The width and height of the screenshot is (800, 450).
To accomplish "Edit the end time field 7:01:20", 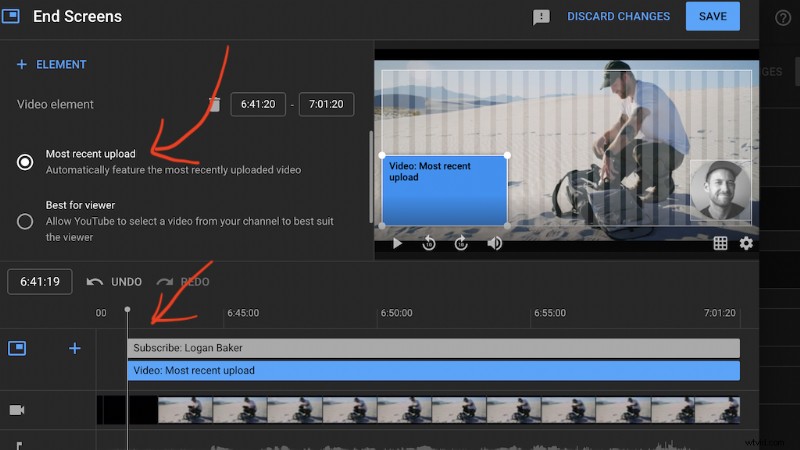I will click(x=326, y=104).
